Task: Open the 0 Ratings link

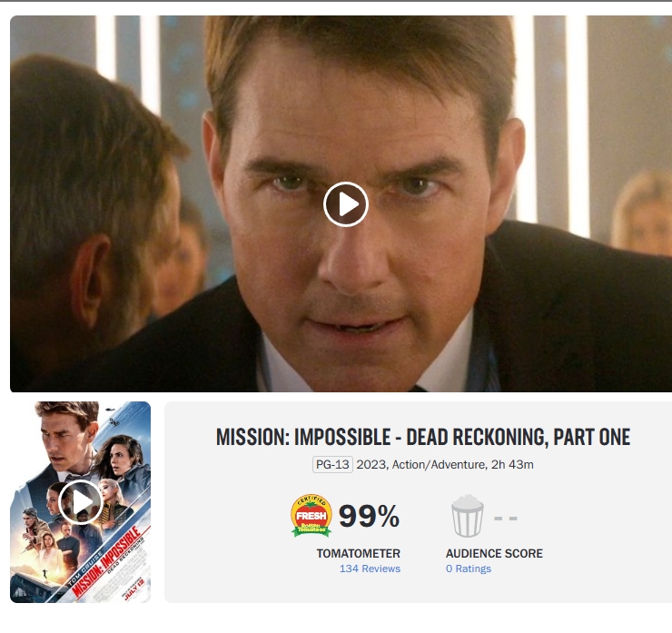Action: click(x=469, y=569)
